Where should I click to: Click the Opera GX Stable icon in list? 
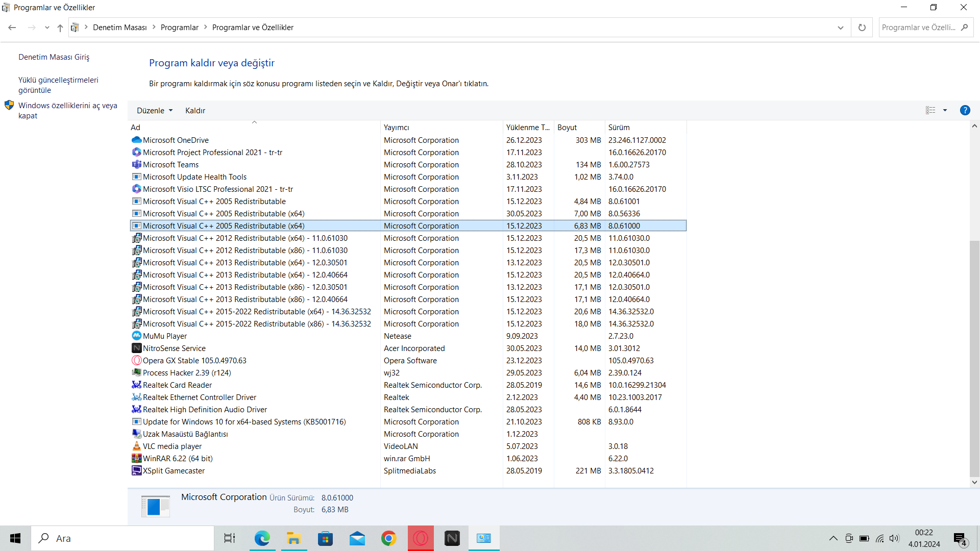[x=136, y=361]
